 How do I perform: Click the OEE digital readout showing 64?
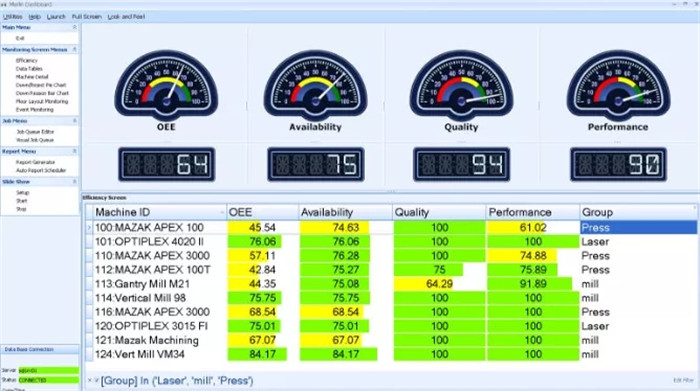tap(167, 164)
